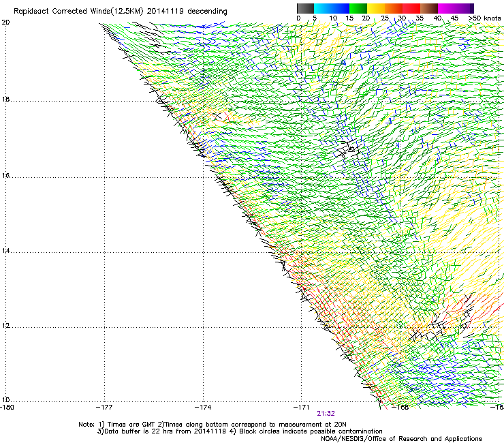The width and height of the screenshot is (504, 443).
Task: Click the red 30-35 knots legend segment
Action: point(411,8)
